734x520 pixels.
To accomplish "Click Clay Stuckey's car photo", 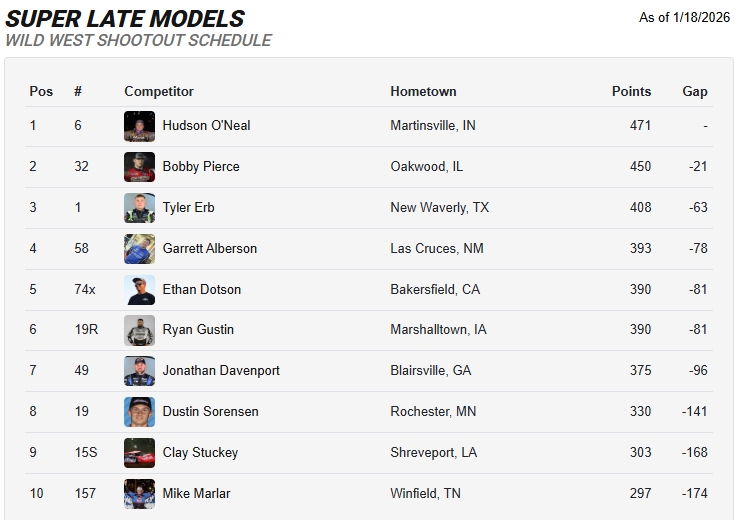I will (139, 453).
